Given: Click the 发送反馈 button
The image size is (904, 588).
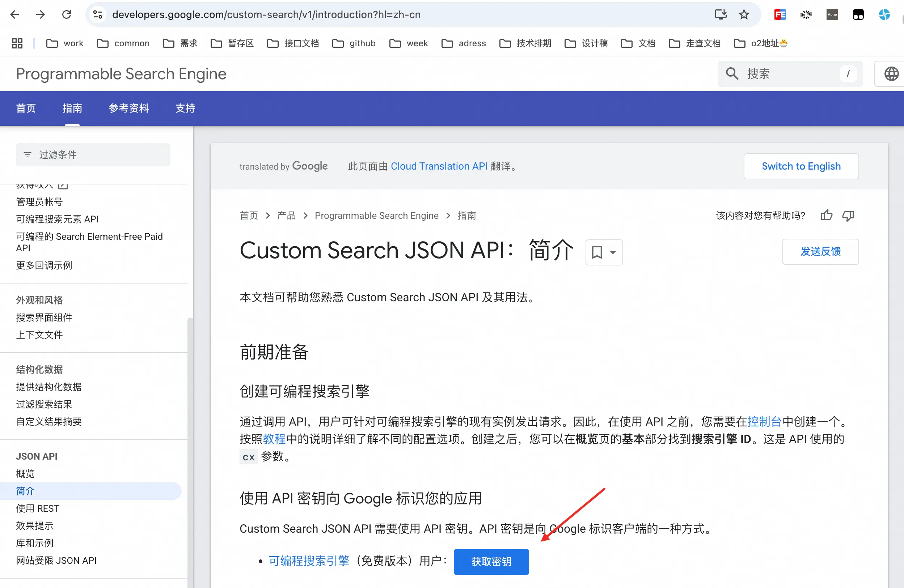Looking at the screenshot, I should pos(820,251).
